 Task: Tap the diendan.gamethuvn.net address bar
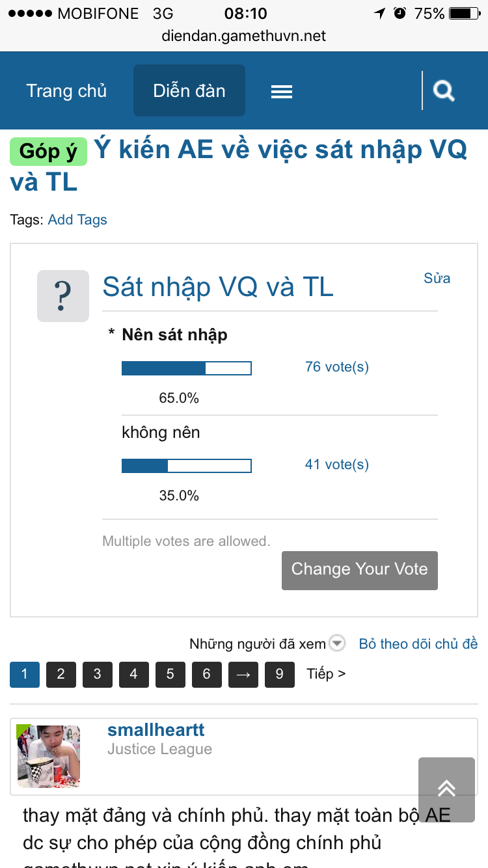[x=244, y=36]
